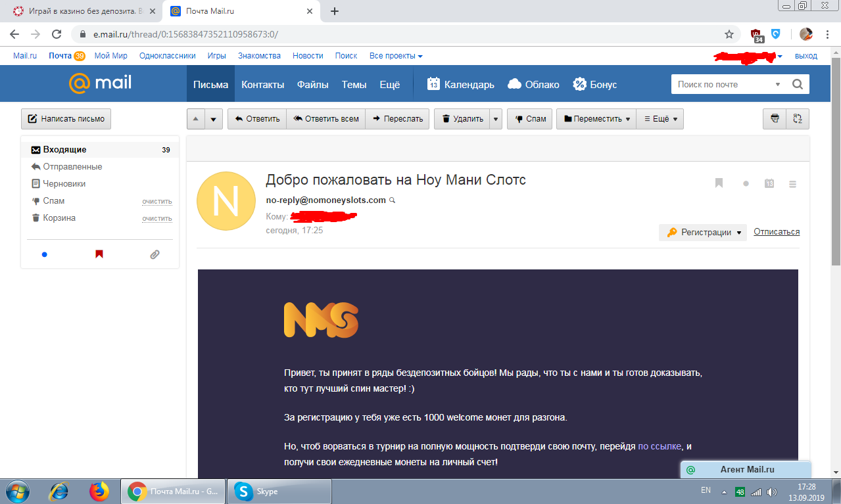Click the search magnifier icon
This screenshot has width=841, height=504.
[798, 84]
